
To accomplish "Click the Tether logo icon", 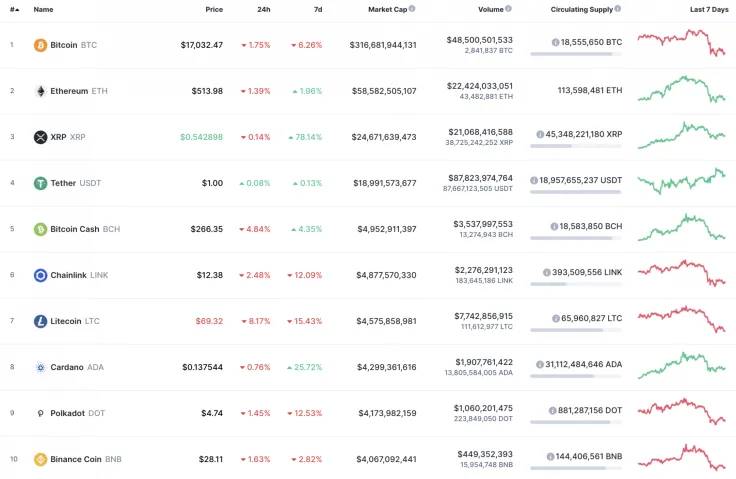I will coord(40,183).
